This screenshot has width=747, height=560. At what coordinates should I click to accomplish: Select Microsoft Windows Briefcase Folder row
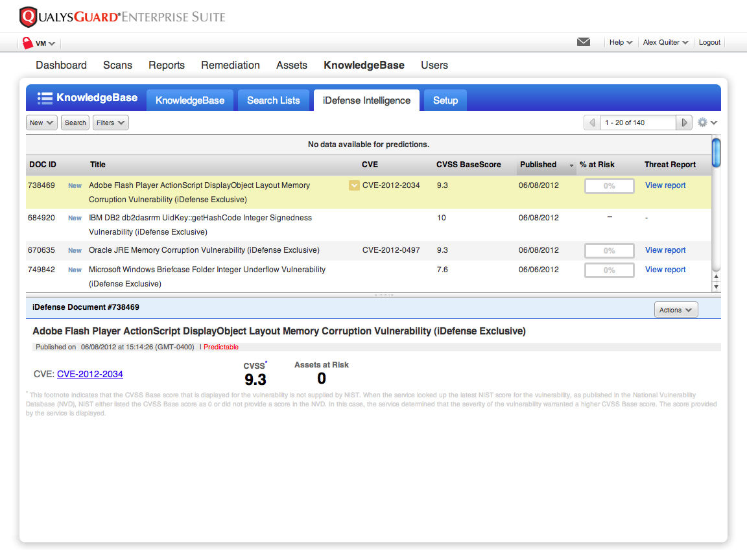pyautogui.click(x=369, y=276)
